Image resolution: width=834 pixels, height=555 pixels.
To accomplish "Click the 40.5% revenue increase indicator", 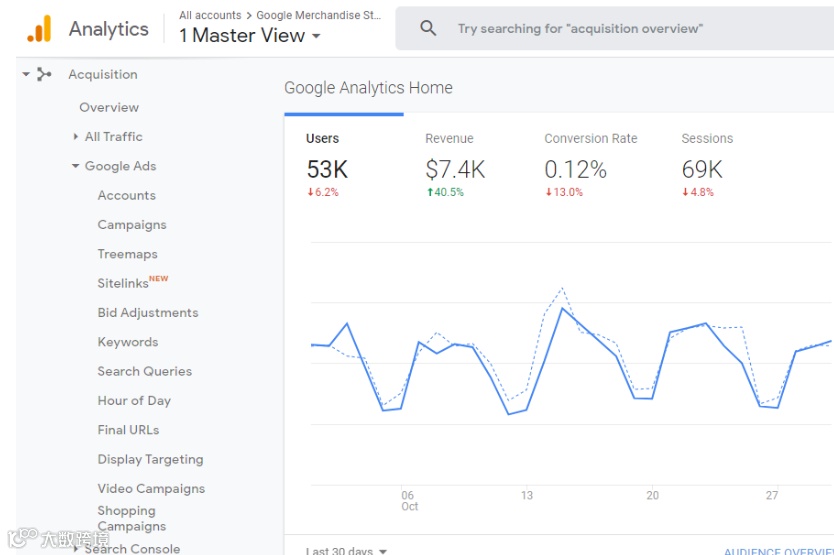I will point(445,192).
